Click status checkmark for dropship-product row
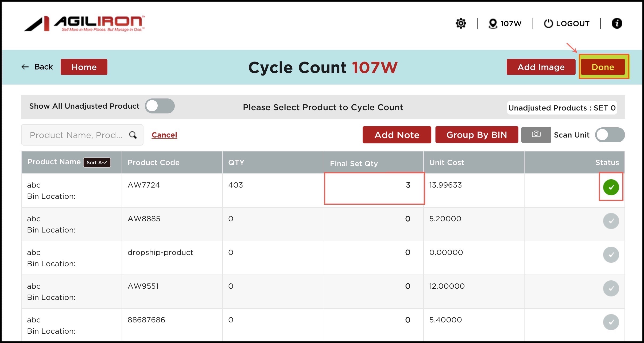644x343 pixels. [611, 254]
